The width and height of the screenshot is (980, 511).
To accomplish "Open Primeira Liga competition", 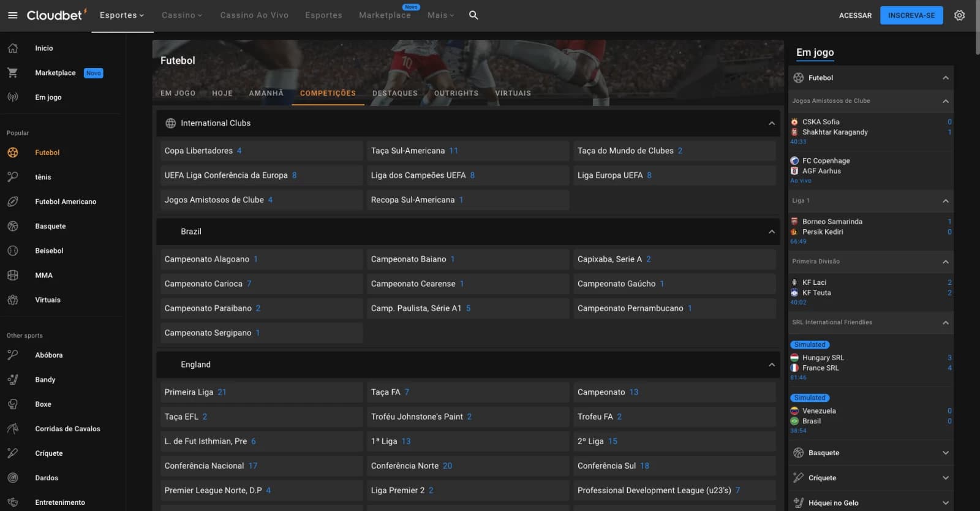I will coord(262,392).
